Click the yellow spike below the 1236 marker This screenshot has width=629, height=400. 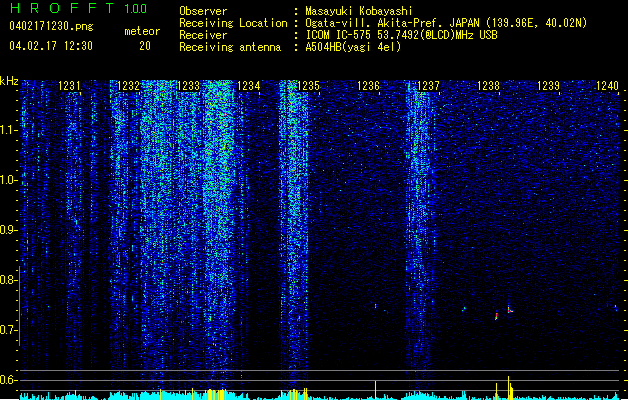(x=375, y=390)
